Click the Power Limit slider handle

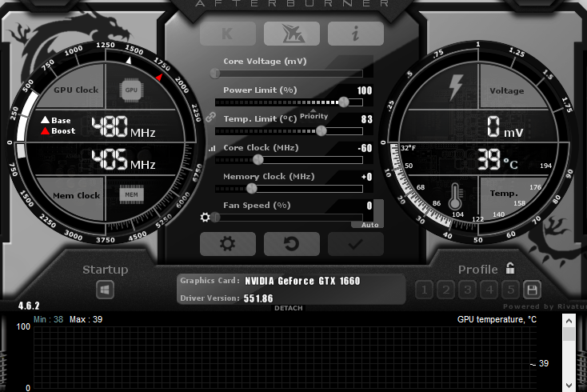point(344,102)
